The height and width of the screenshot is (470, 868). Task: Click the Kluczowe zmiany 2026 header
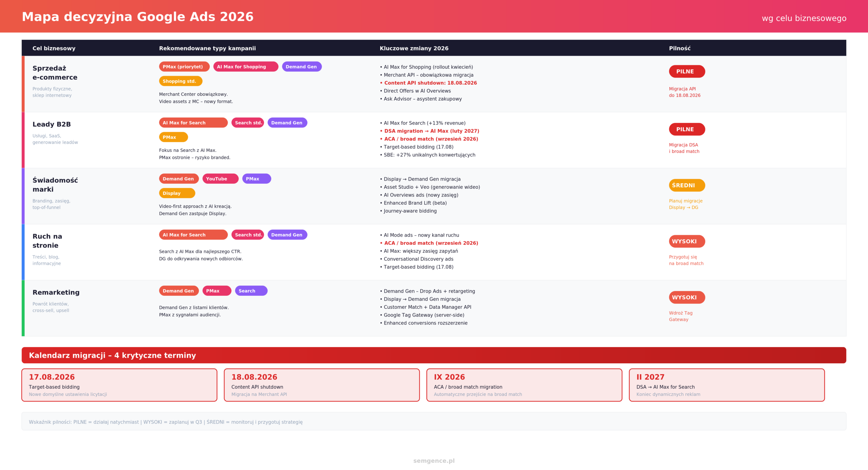click(x=414, y=48)
